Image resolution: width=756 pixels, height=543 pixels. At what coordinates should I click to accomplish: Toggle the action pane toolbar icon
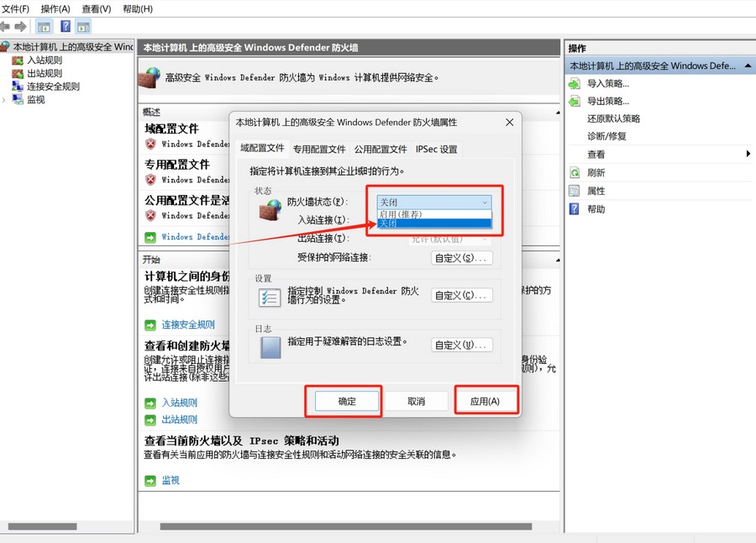pos(83,27)
